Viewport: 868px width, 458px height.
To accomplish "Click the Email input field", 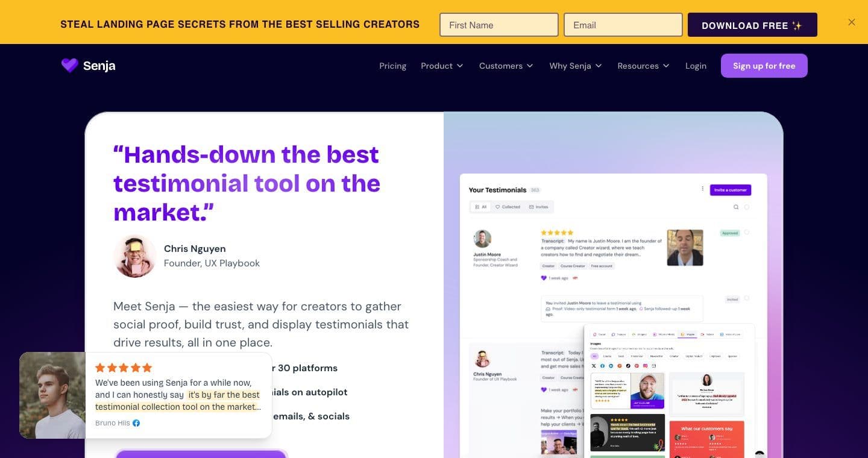I will [x=623, y=25].
